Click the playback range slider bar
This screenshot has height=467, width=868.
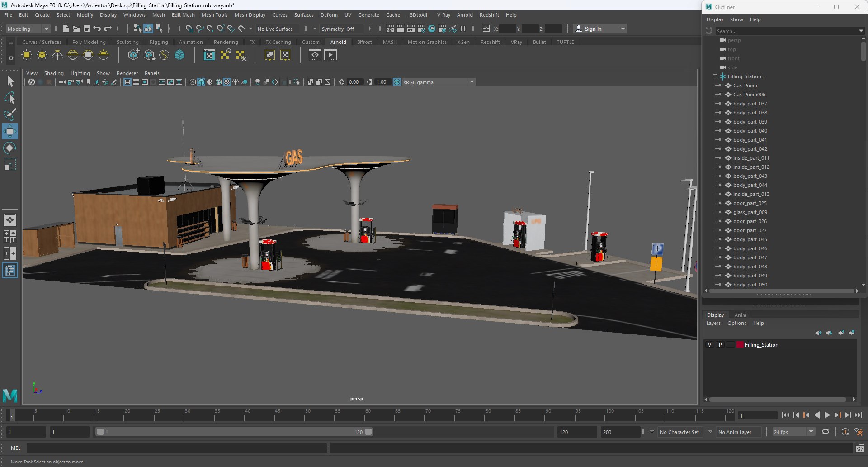coord(234,432)
